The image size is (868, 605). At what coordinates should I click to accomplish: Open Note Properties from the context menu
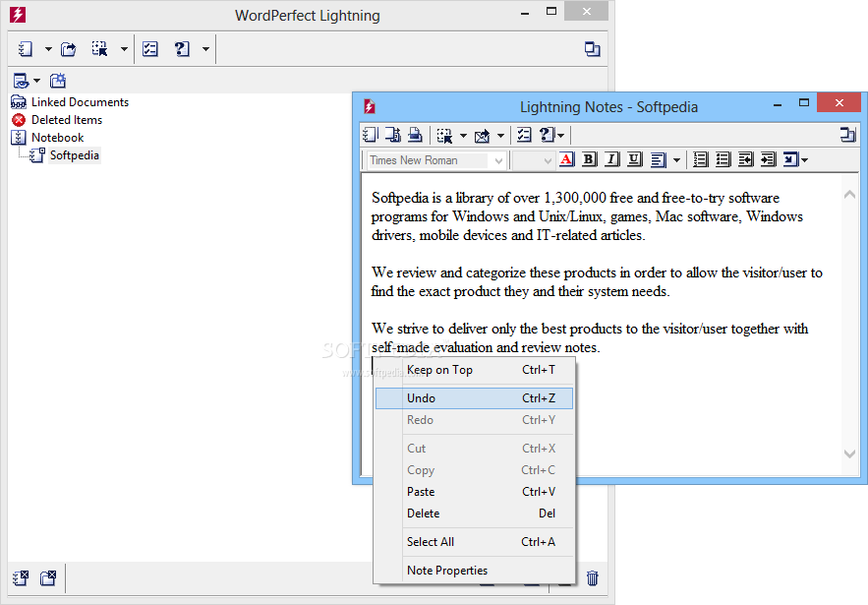click(475, 571)
